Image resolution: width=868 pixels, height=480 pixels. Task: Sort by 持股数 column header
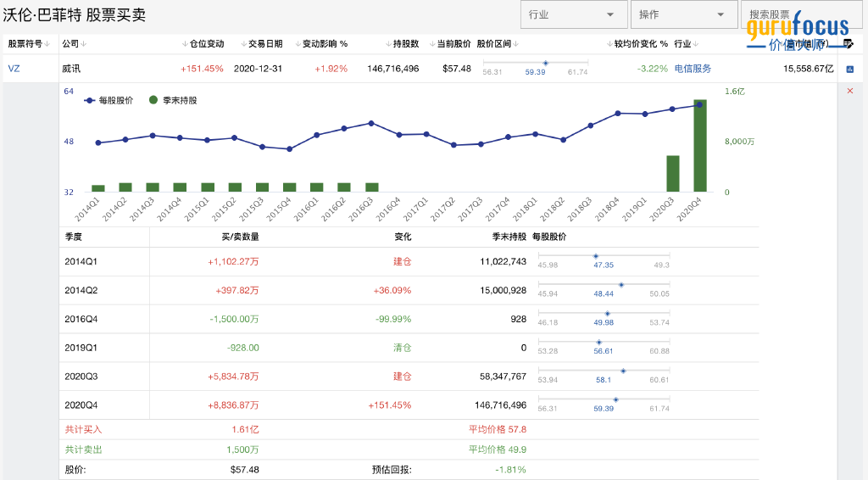click(403, 44)
